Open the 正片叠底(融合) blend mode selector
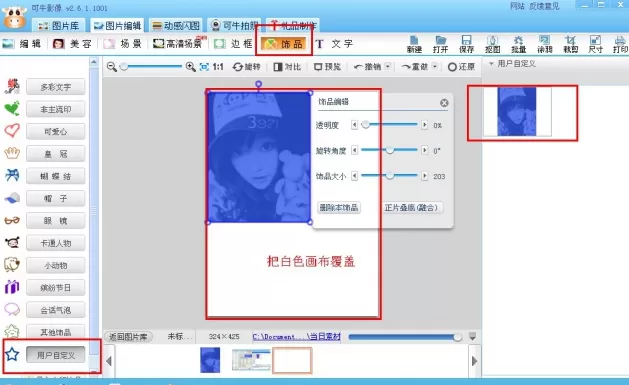The height and width of the screenshot is (385, 629). [x=412, y=207]
